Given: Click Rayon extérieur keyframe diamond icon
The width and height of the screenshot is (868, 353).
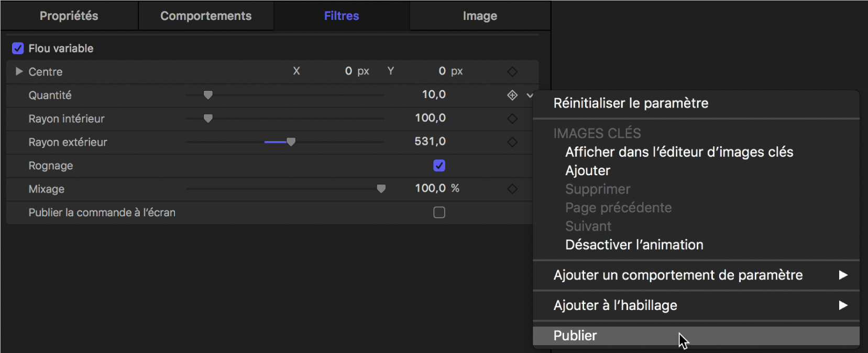Looking at the screenshot, I should [512, 142].
